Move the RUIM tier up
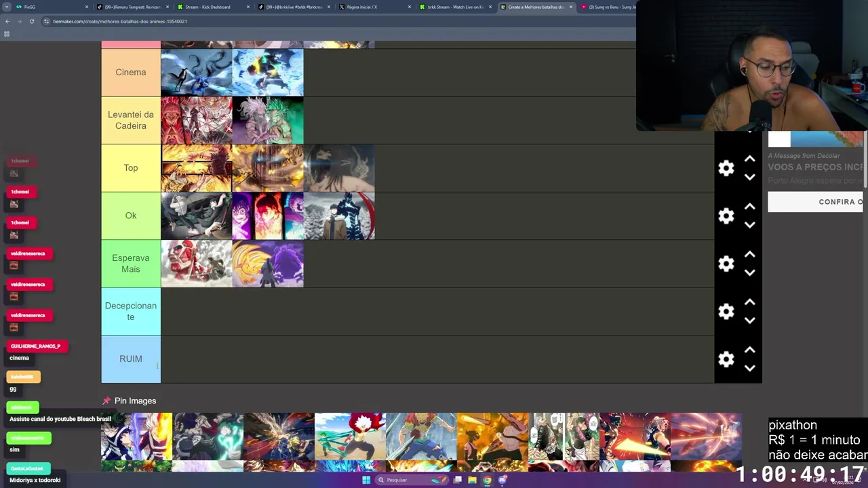The width and height of the screenshot is (868, 488). click(749, 350)
